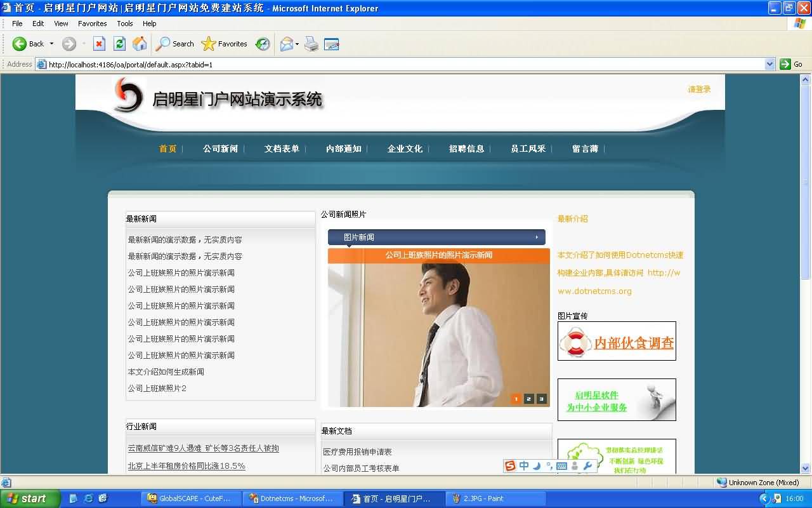
Task: Click the Mail envelope toolbar icon
Action: pos(287,44)
